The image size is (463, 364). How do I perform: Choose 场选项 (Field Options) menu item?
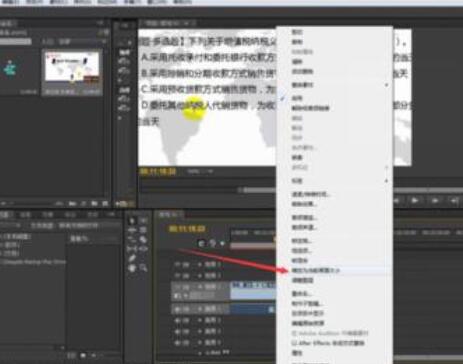(302, 250)
